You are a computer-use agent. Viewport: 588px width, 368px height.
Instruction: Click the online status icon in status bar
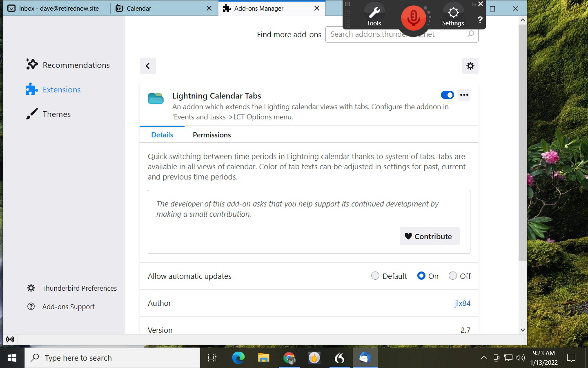tap(10, 339)
